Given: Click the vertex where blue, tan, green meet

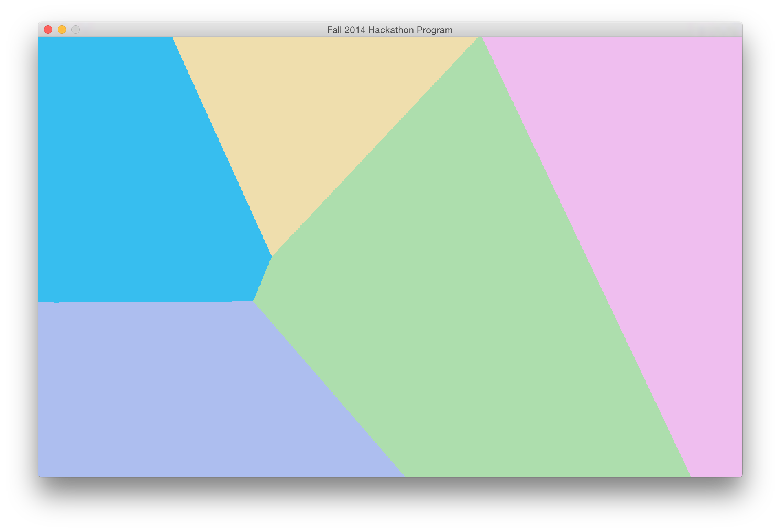Looking at the screenshot, I should click(272, 256).
